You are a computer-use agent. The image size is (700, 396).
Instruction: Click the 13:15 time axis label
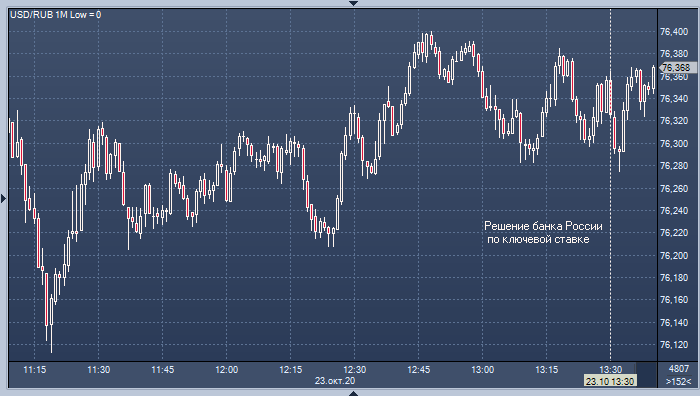546,370
